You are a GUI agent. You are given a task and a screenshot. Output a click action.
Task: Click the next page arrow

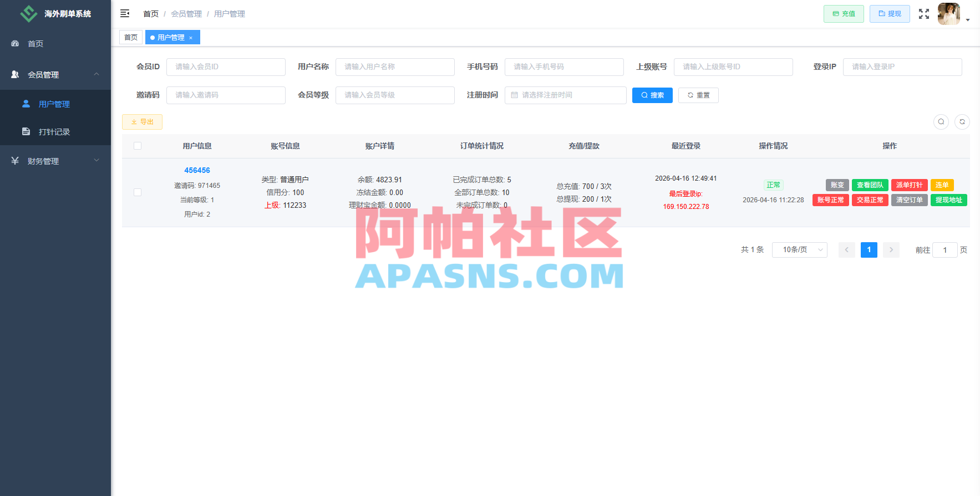pos(891,250)
